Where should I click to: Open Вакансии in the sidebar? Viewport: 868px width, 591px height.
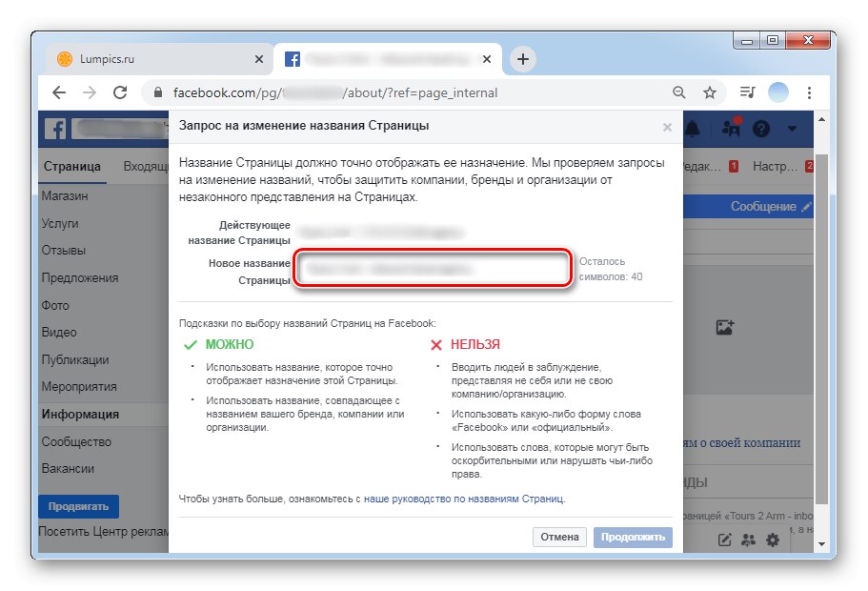click(68, 469)
